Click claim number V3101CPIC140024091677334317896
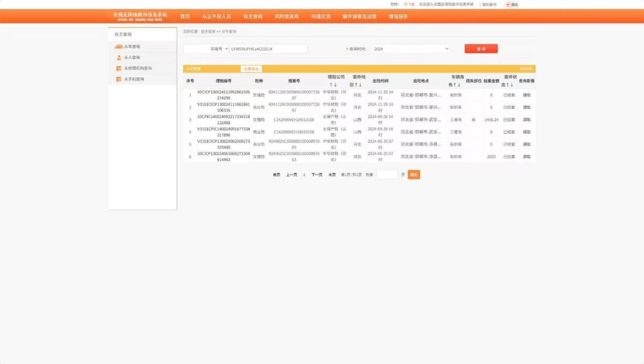This screenshot has height=364, width=644. point(224,132)
